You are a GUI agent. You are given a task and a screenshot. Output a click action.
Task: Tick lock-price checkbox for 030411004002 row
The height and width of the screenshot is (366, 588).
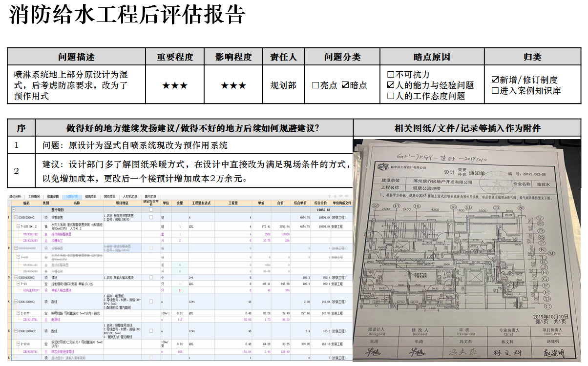point(151,330)
